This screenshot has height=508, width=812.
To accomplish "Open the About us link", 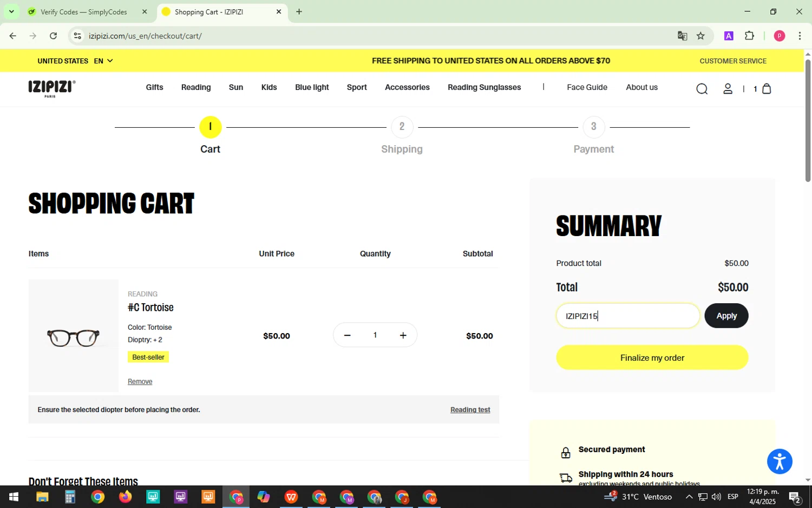I will (x=641, y=87).
